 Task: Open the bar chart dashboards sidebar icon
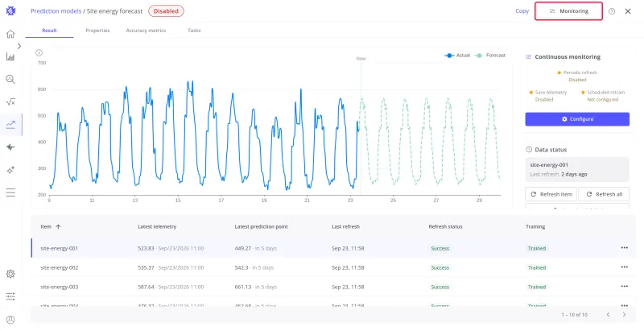[x=10, y=56]
